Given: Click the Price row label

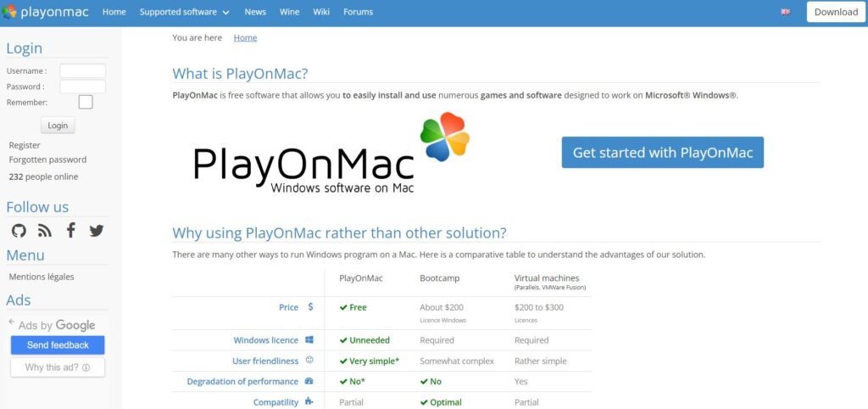Looking at the screenshot, I should (288, 307).
